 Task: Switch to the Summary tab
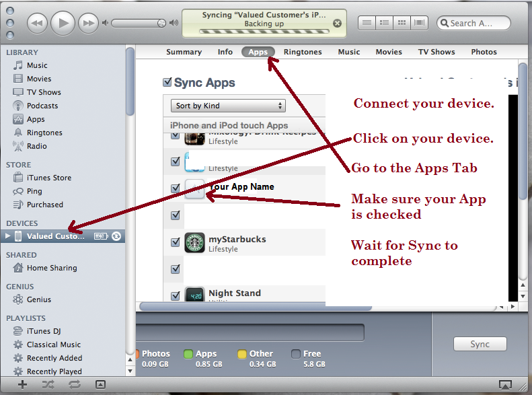(x=184, y=52)
